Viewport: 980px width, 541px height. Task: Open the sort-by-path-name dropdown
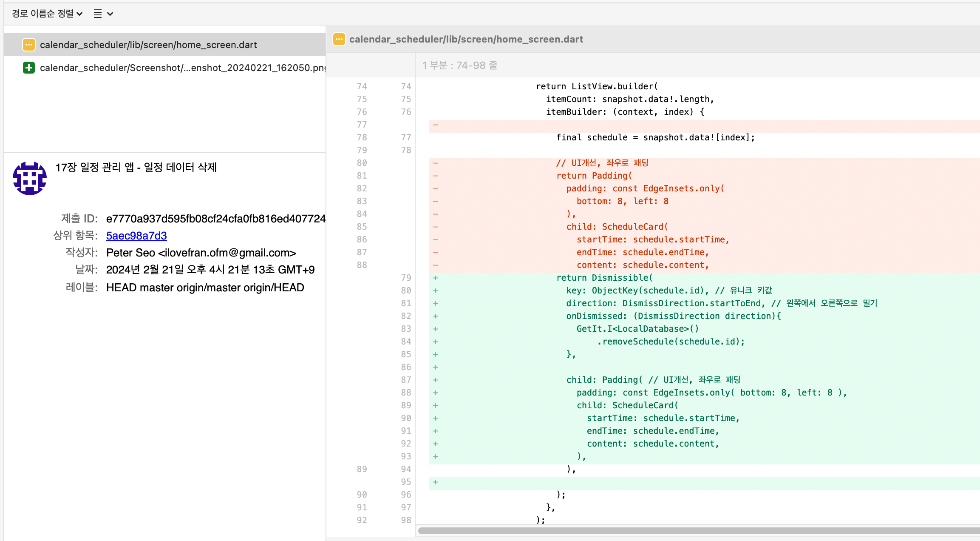coord(47,14)
